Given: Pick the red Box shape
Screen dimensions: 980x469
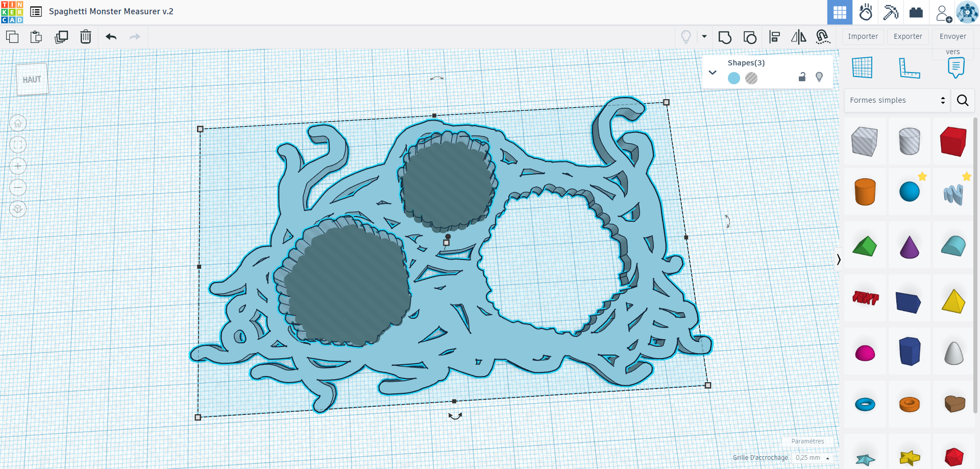Looking at the screenshot, I should click(x=953, y=142).
